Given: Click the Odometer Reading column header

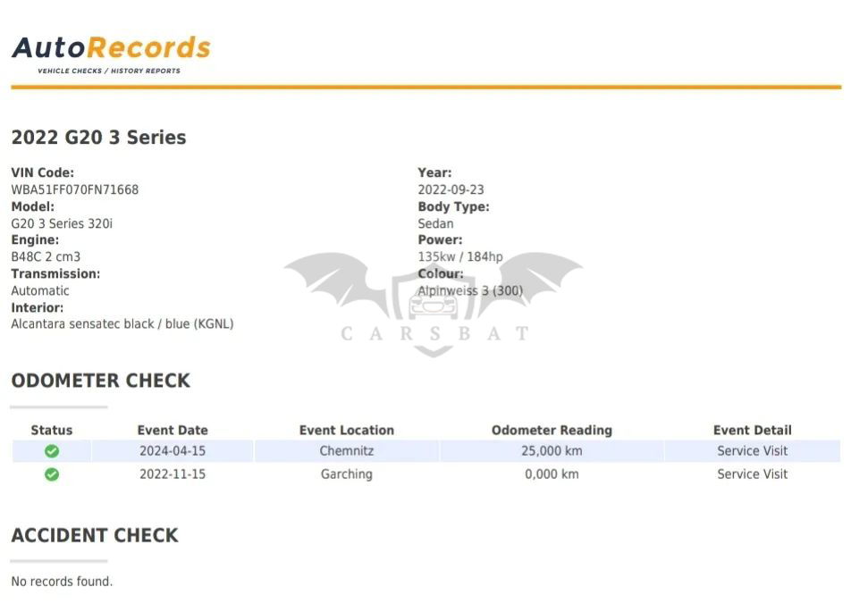Looking at the screenshot, I should pos(552,430).
